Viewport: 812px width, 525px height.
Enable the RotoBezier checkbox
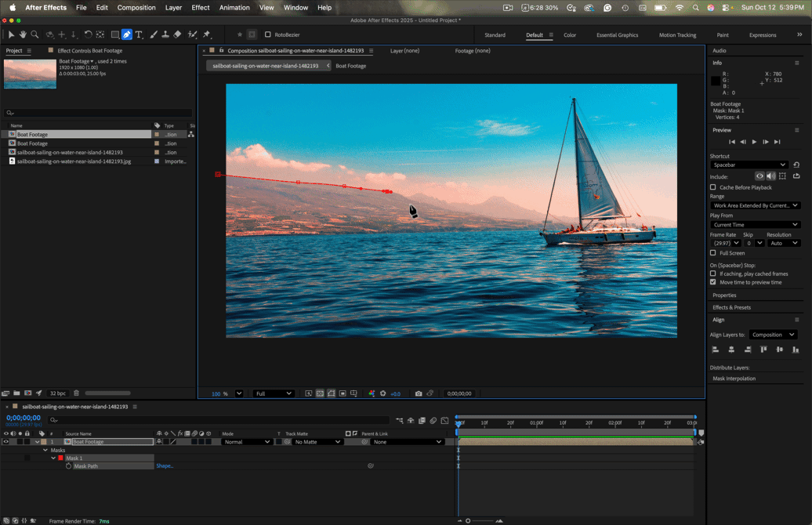(268, 34)
